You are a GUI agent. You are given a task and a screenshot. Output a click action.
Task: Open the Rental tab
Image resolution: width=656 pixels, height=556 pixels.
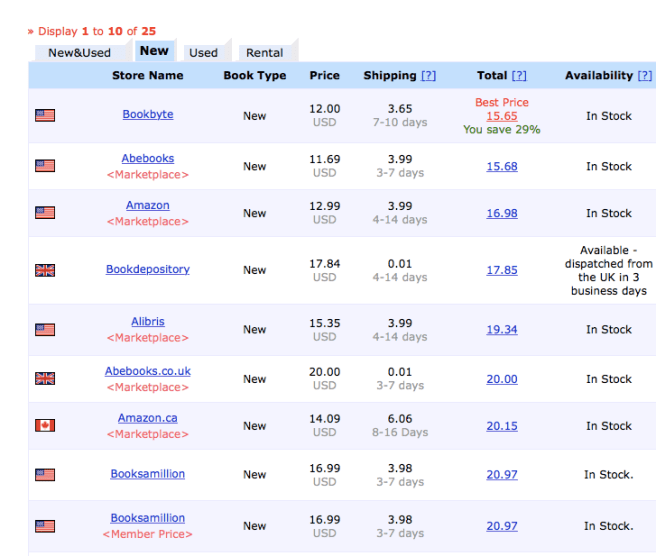pos(264,53)
